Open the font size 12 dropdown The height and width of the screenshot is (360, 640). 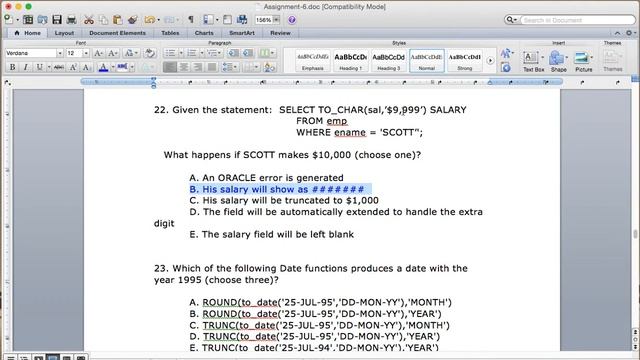86,53
